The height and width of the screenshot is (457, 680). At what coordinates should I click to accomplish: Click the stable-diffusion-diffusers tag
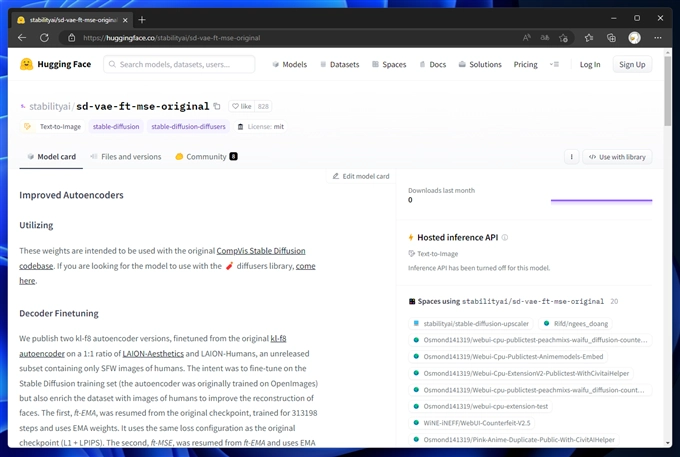click(188, 127)
